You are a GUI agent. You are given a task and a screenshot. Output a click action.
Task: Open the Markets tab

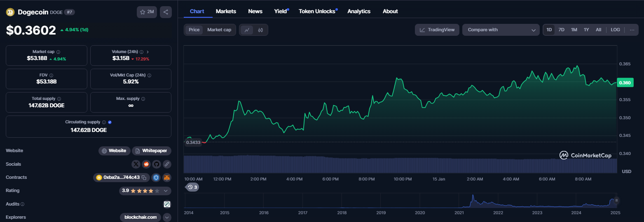[226, 11]
